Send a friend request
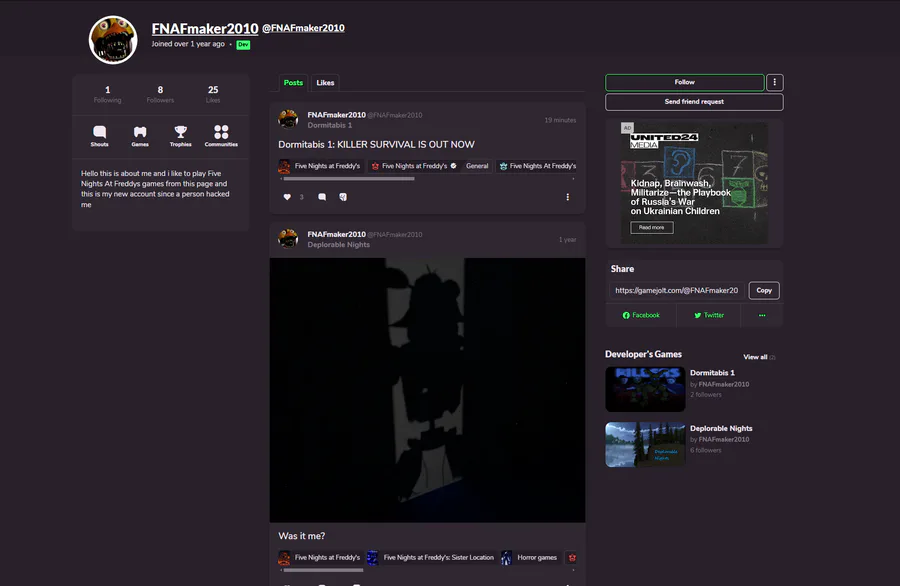 [x=694, y=102]
